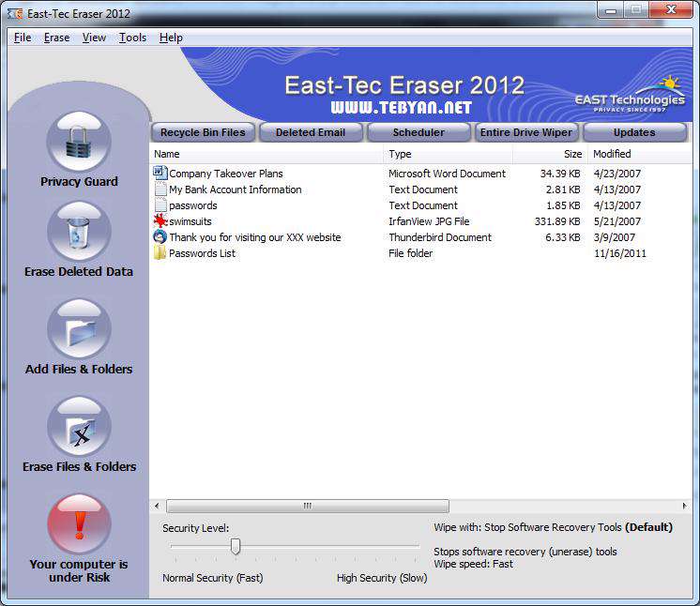The height and width of the screenshot is (606, 700).
Task: Click the scrollbar left arrow
Action: pyautogui.click(x=157, y=506)
